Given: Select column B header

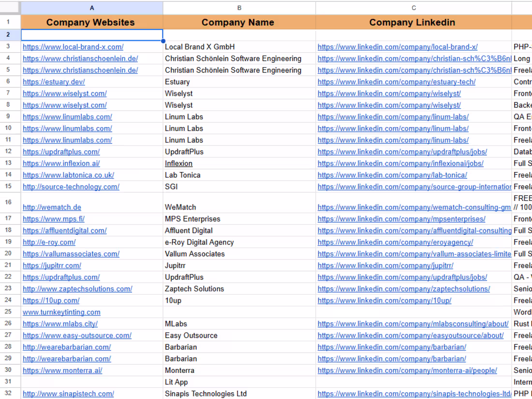Looking at the screenshot, I should 239,8.
